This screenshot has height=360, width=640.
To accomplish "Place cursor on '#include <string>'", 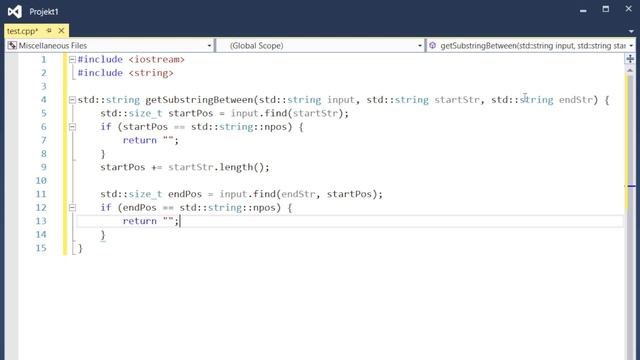I will 125,73.
